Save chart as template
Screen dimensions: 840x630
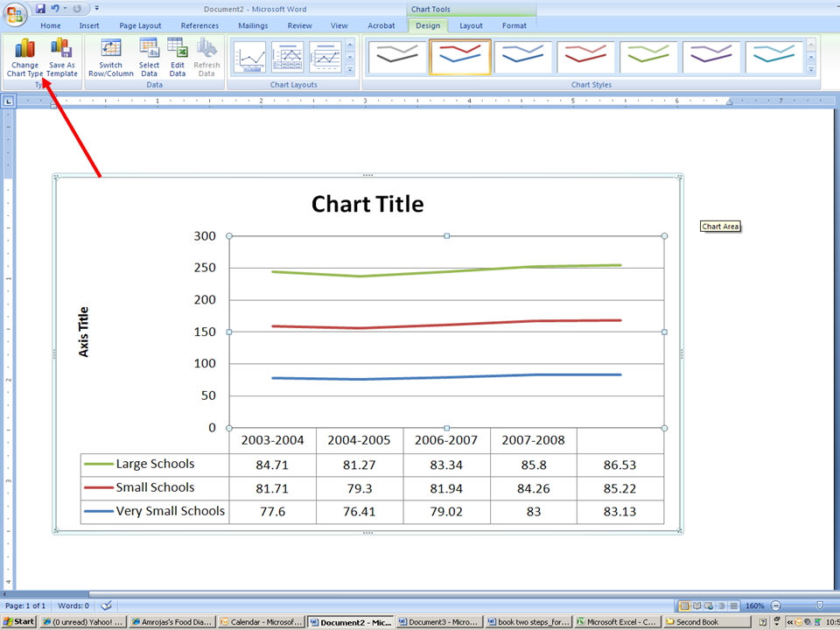pos(61,58)
